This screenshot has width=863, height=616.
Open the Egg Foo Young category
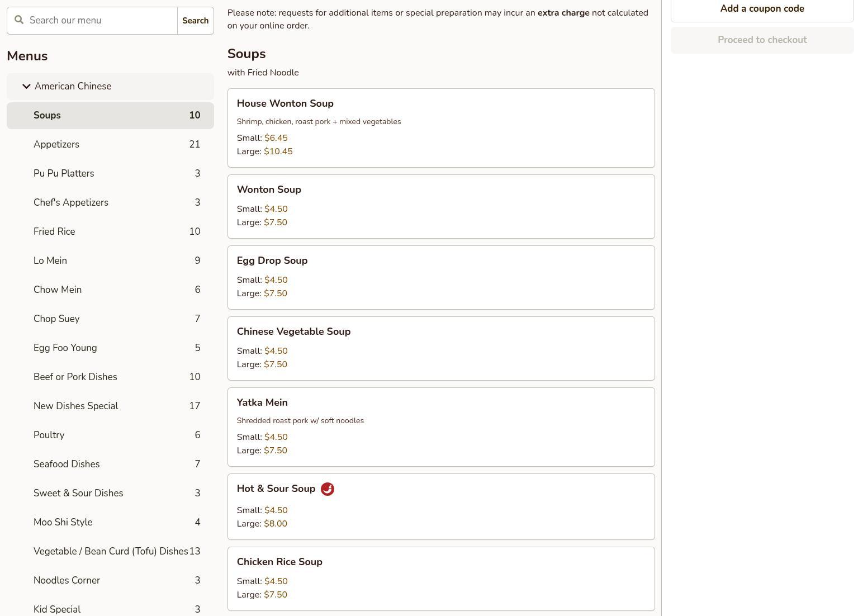[110, 348]
